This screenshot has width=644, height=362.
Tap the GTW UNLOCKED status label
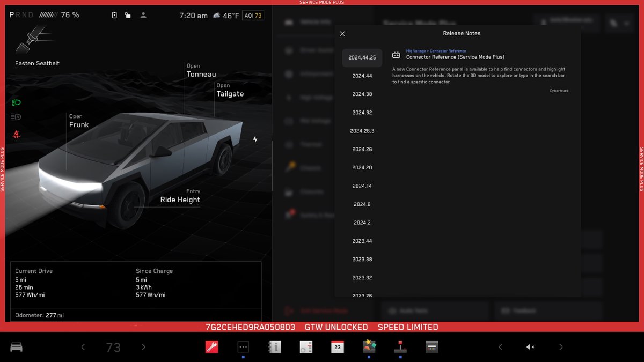(336, 327)
